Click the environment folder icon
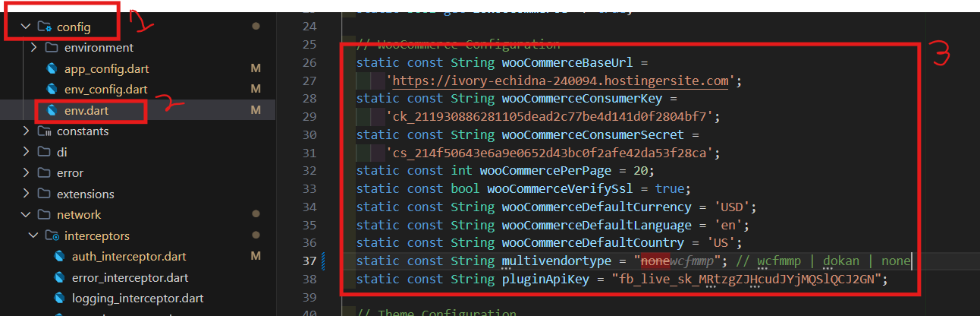980x316 pixels. [x=52, y=48]
